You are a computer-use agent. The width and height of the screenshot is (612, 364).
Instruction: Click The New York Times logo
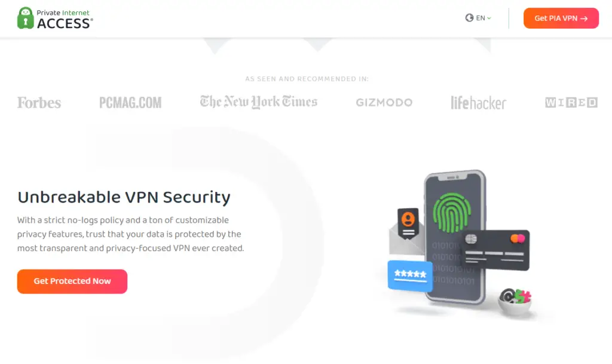tap(258, 102)
